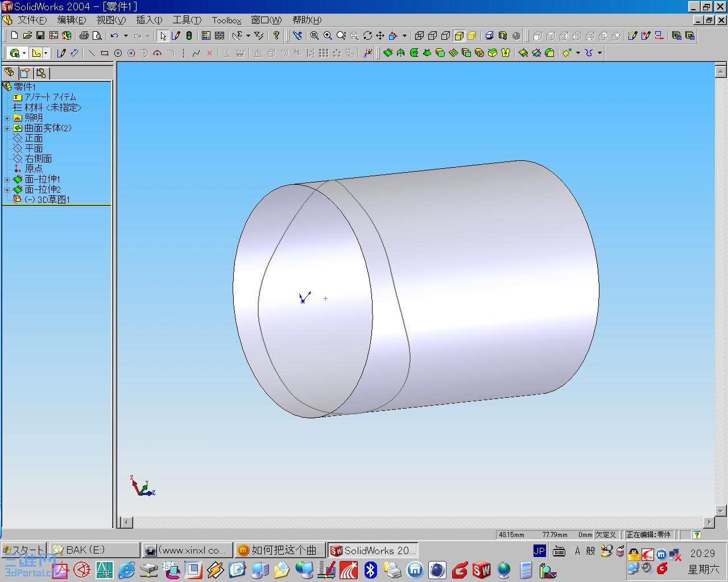Screen dimensions: 728x582
Task: Toggle the Grid display icon
Action: tap(220, 36)
